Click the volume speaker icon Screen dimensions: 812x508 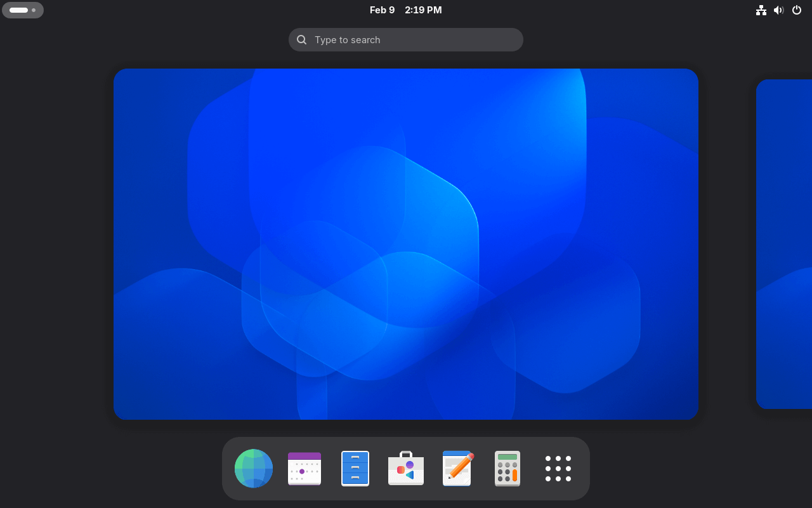pyautogui.click(x=779, y=10)
